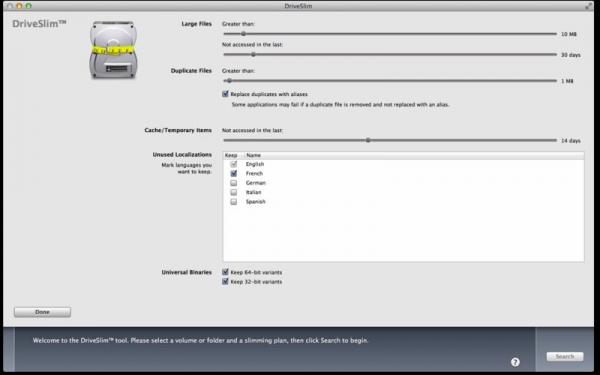Click the Large Files Greater than slider handle

pos(243,34)
